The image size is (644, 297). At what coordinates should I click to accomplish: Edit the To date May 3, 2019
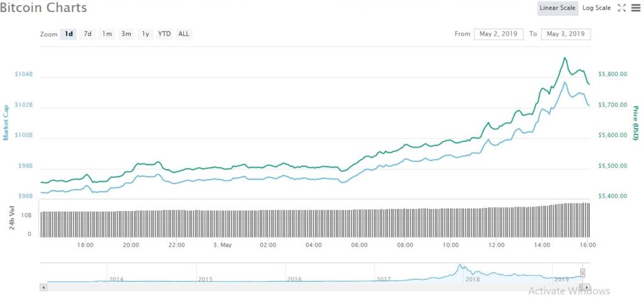point(565,34)
